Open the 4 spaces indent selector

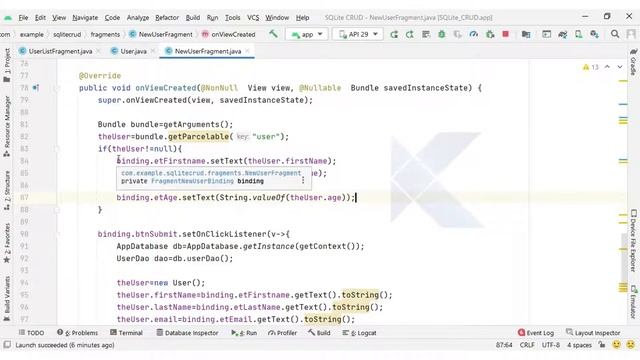point(579,345)
